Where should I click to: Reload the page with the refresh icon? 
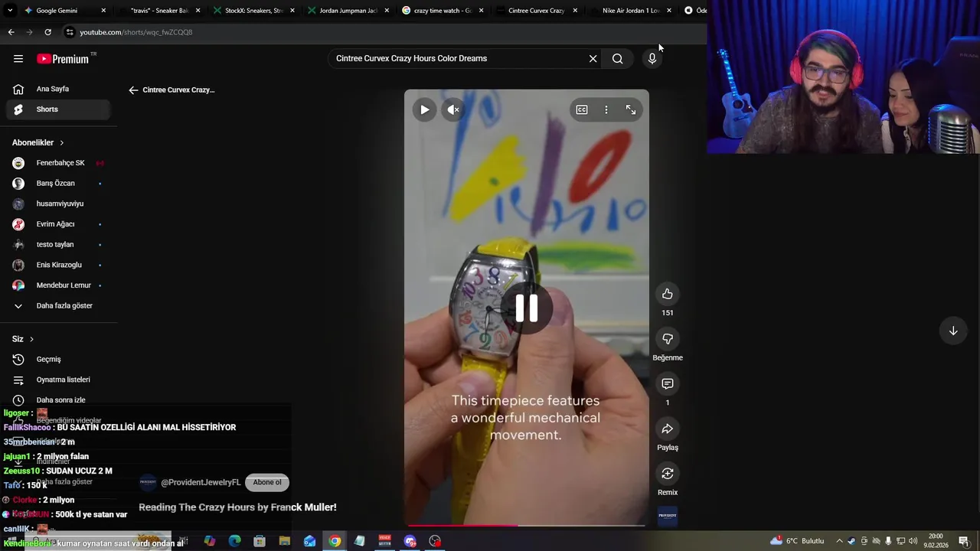coord(47,32)
